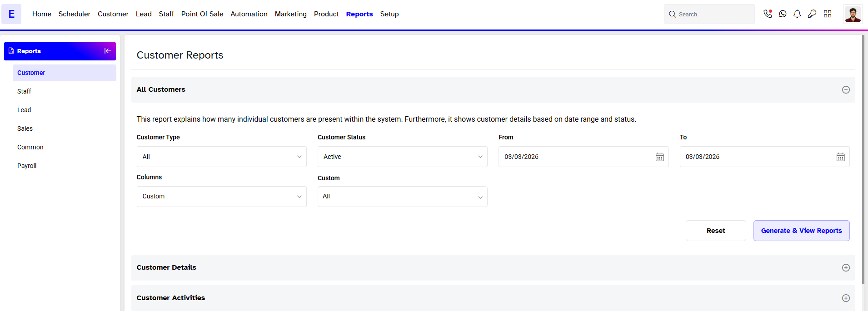Open the To date calendar icon
Image resolution: width=868 pixels, height=311 pixels.
(x=841, y=157)
